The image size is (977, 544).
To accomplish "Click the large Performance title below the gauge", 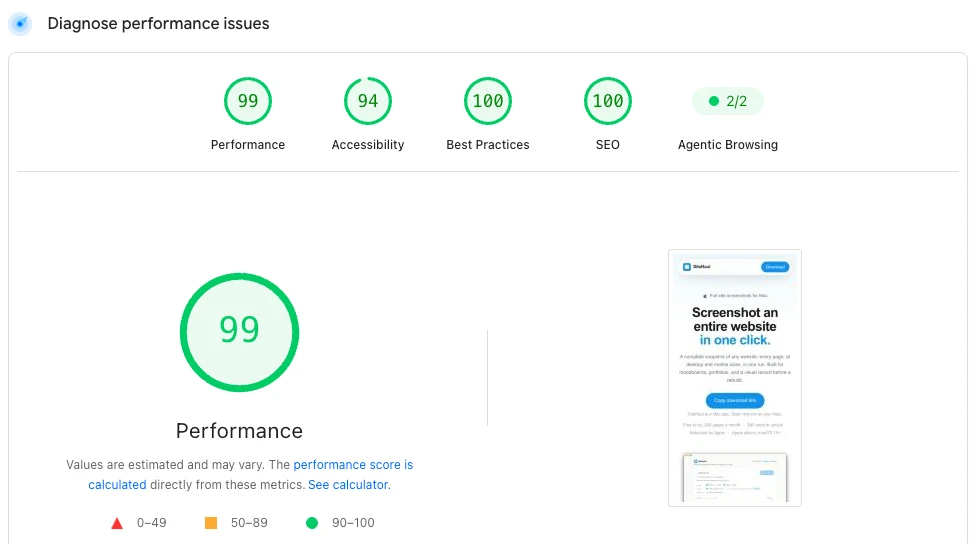I will point(239,431).
